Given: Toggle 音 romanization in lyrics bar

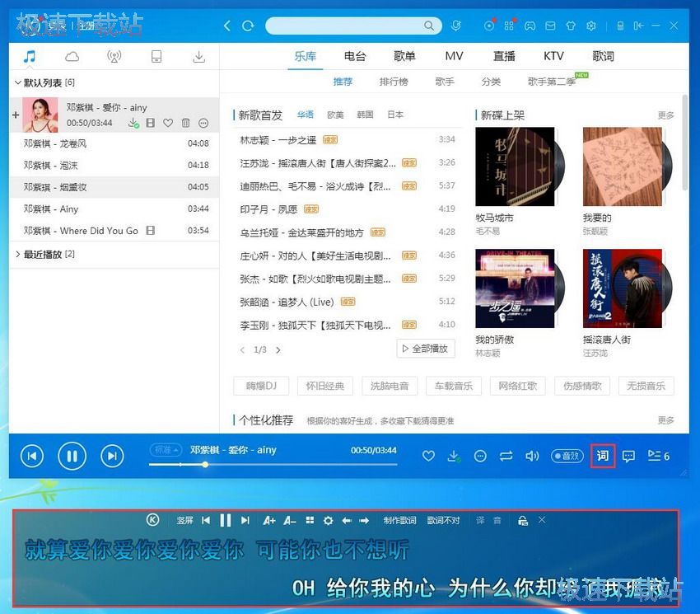Looking at the screenshot, I should [497, 521].
